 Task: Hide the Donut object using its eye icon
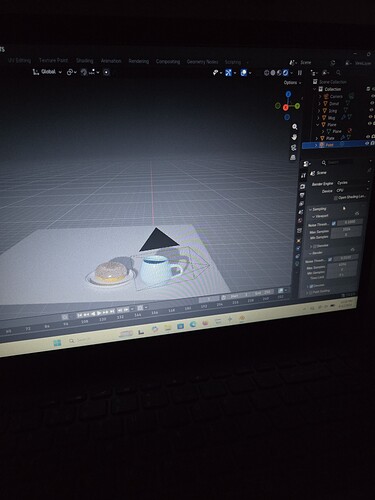pos(372,103)
